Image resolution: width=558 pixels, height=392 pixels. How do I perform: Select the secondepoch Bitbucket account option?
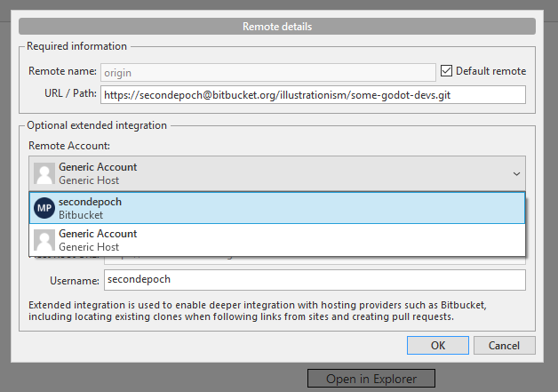[x=277, y=208]
